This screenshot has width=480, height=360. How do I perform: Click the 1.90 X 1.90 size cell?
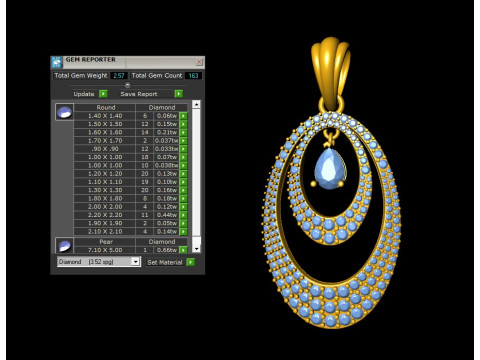click(x=105, y=223)
